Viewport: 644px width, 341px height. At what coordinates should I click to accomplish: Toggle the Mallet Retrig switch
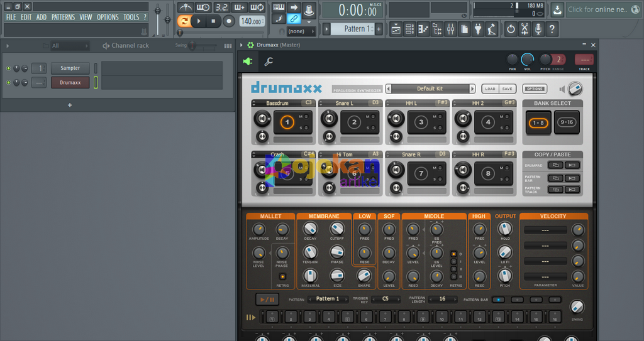point(282,276)
